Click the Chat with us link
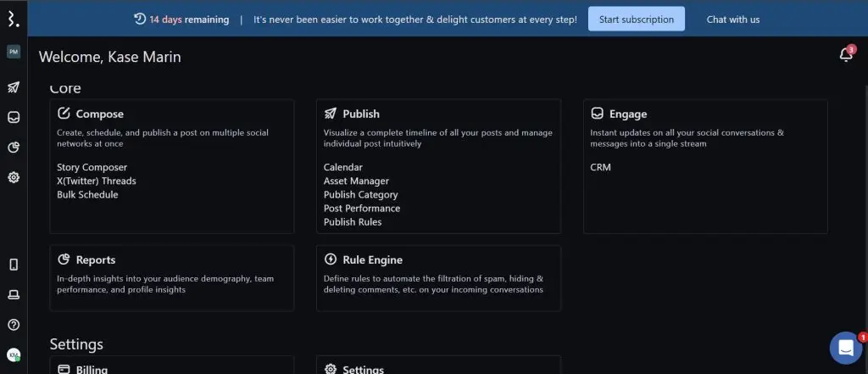The width and height of the screenshot is (868, 374). point(733,20)
